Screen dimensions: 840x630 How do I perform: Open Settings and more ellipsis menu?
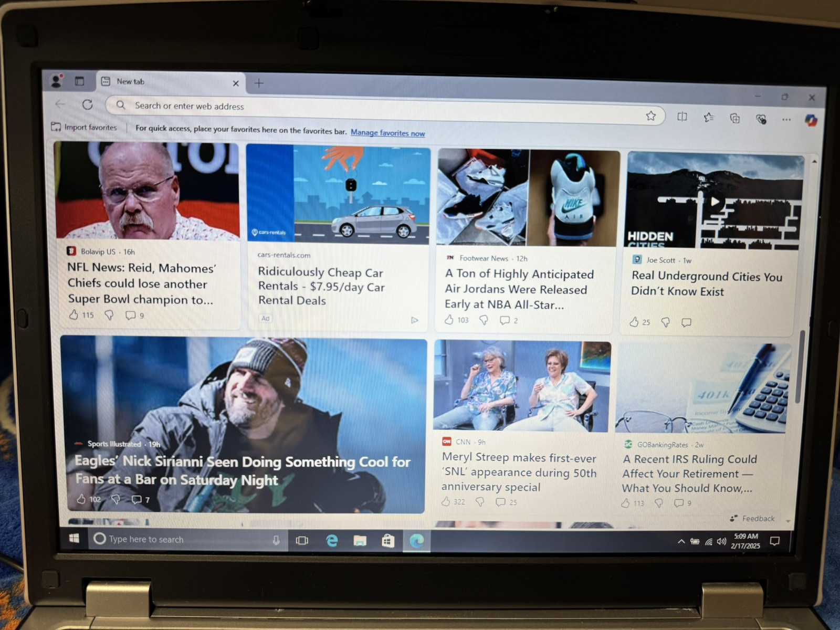[x=786, y=120]
